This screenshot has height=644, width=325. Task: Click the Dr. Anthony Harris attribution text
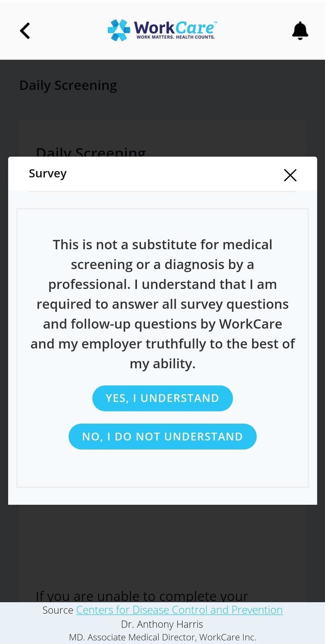click(162, 624)
